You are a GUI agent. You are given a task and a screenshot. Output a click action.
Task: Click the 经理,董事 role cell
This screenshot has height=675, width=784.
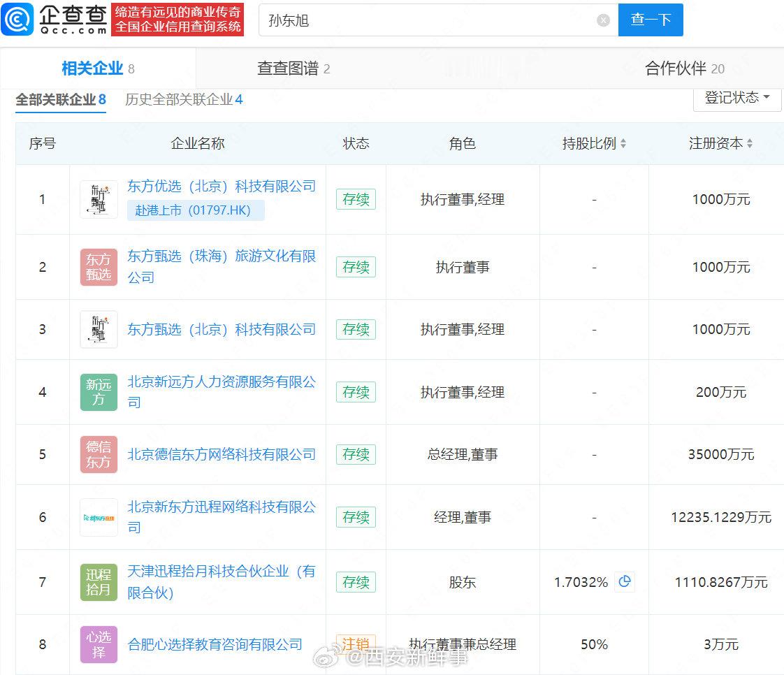pos(463,517)
